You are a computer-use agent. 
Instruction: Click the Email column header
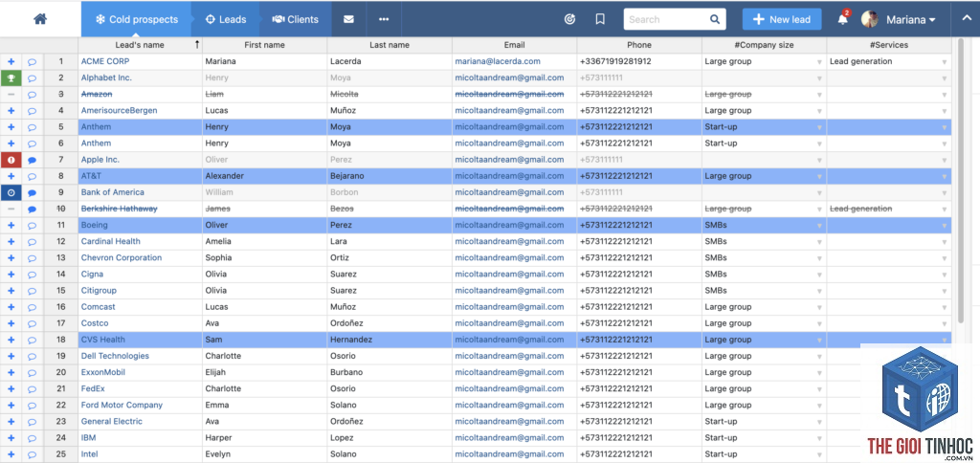click(x=514, y=45)
